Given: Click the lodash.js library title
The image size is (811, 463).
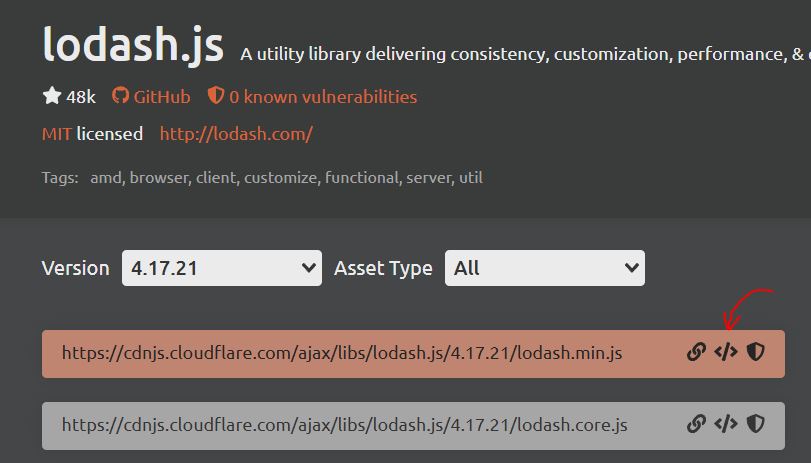Looking at the screenshot, I should pos(133,46).
